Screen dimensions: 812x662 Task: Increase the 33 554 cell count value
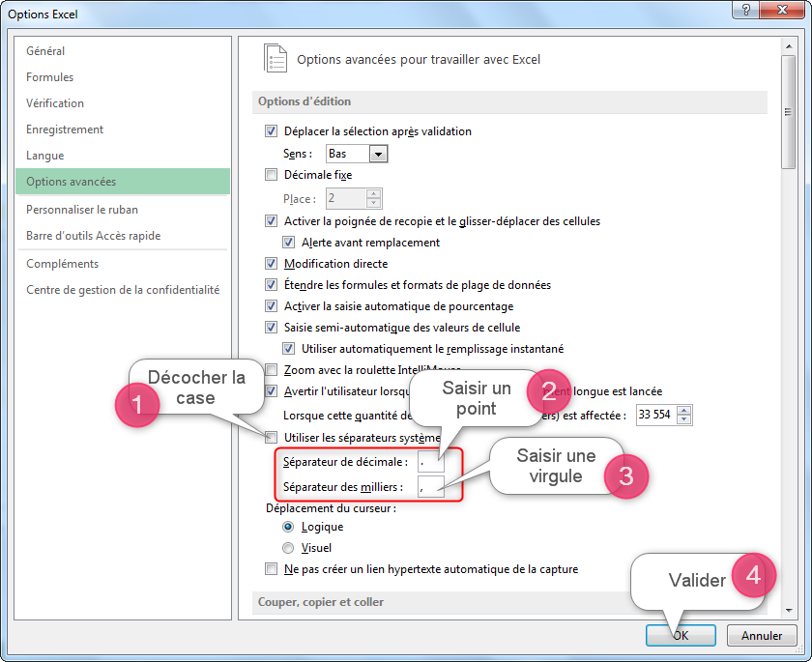pyautogui.click(x=684, y=411)
